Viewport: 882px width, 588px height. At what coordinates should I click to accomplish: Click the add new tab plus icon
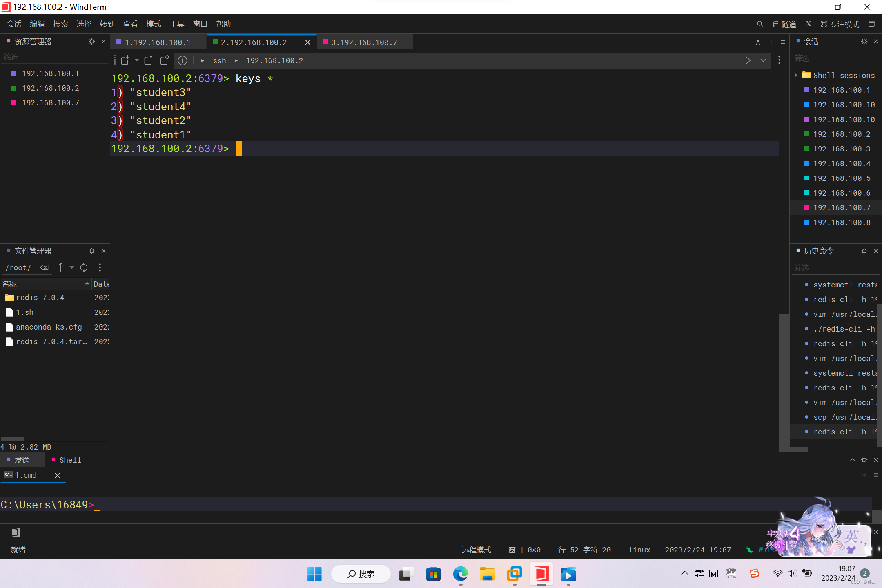click(x=771, y=42)
